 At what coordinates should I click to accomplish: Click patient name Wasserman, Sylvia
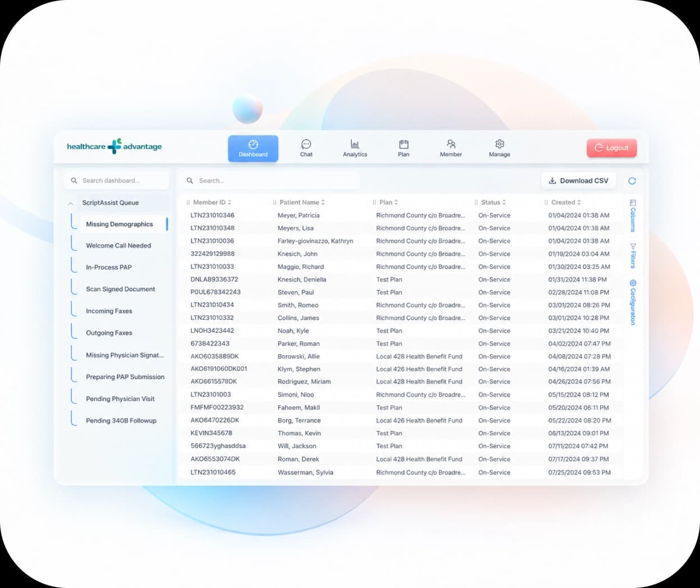coord(306,473)
